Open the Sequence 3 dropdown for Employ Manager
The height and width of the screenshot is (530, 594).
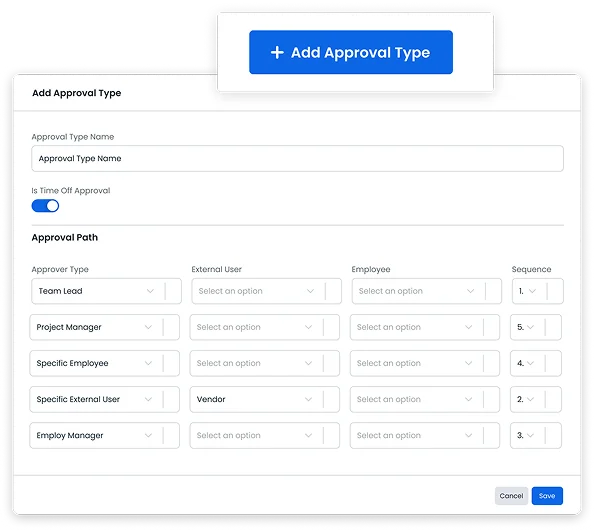[x=536, y=435]
